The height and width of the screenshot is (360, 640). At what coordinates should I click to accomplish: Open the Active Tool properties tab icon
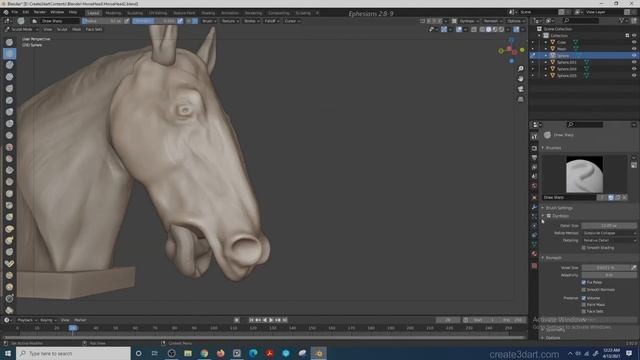534,137
